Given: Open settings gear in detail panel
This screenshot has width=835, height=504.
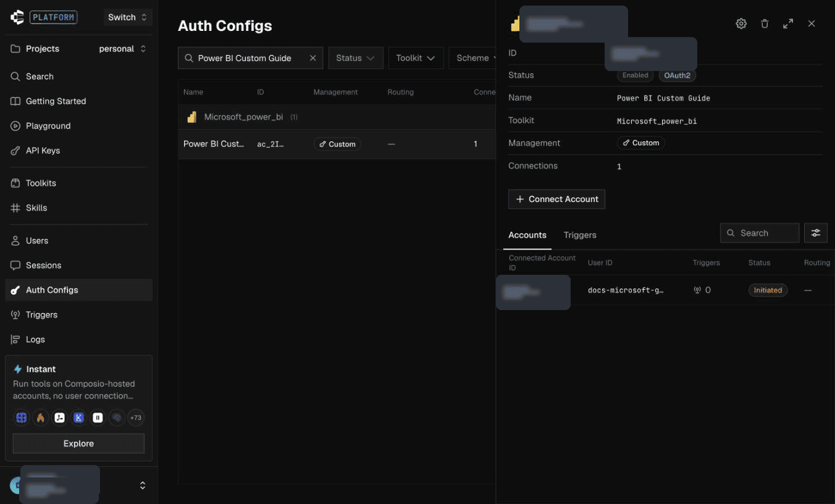Looking at the screenshot, I should [x=741, y=23].
